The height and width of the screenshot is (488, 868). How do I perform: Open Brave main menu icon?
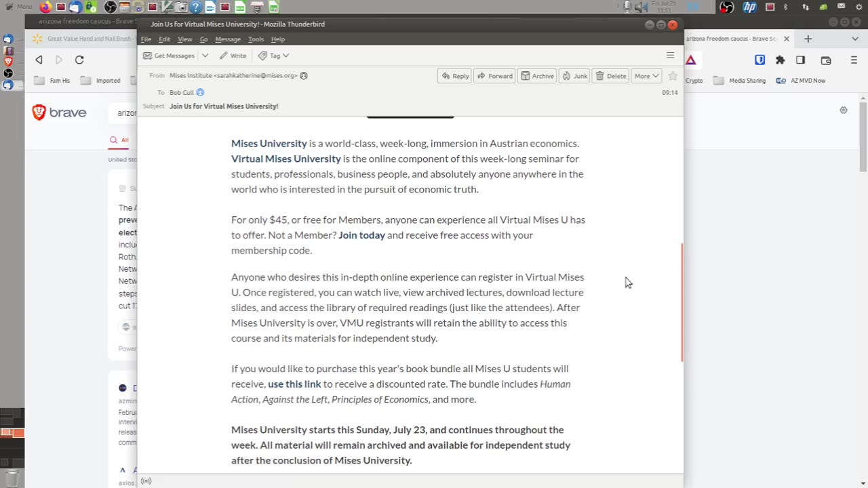[x=854, y=60]
